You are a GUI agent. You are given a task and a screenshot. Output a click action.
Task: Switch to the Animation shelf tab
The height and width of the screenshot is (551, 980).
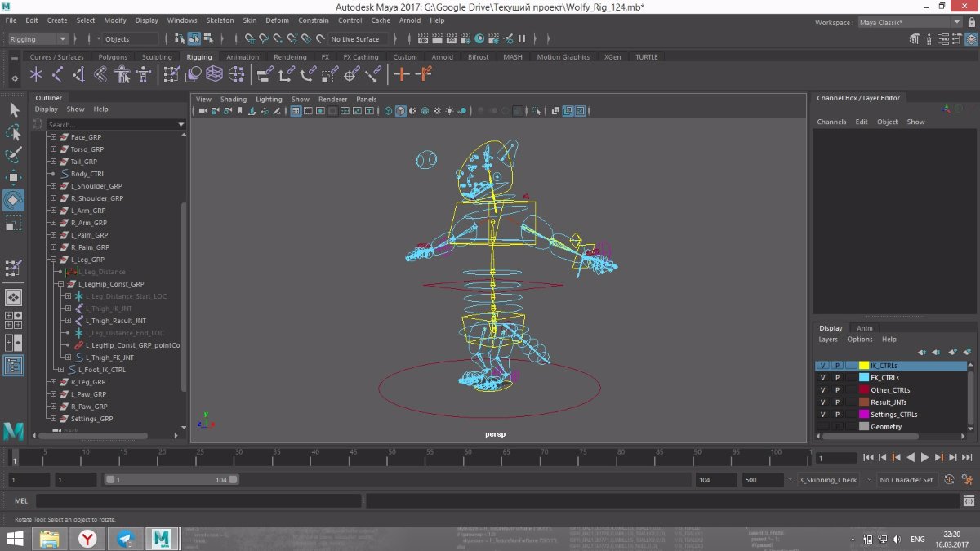(243, 57)
